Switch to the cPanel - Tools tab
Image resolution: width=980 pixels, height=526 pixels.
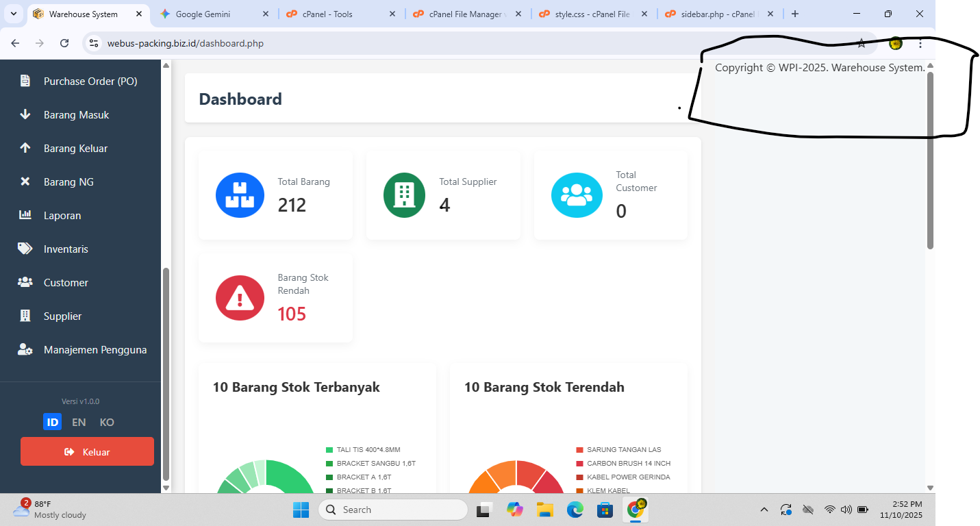coord(327,14)
